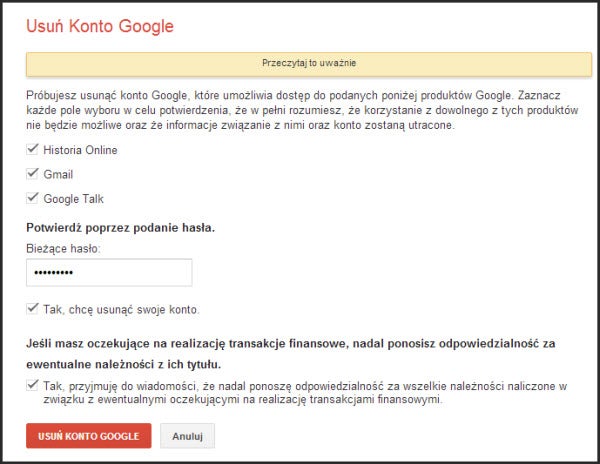Screen dimensions: 600x464
Task: Click the 'Google Talk' label text
Action: coord(73,199)
